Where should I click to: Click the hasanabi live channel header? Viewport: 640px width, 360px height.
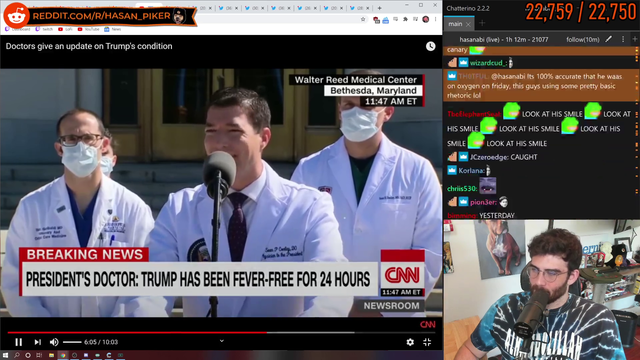tap(504, 40)
